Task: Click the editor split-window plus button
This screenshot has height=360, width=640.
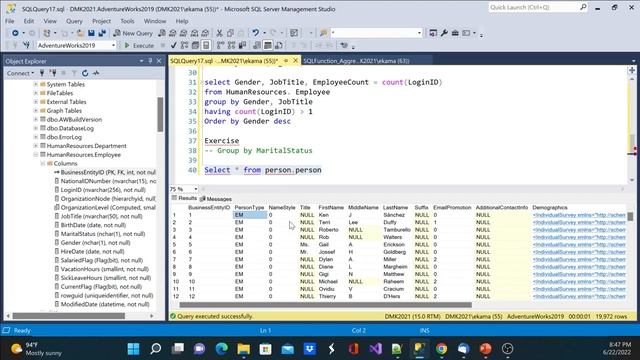Action: (x=632, y=71)
